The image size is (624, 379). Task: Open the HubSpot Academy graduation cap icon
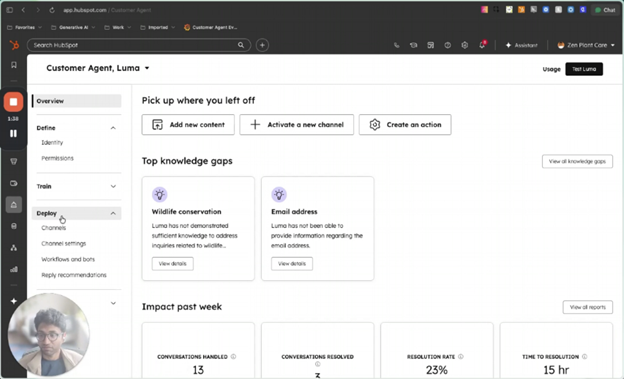coord(413,45)
